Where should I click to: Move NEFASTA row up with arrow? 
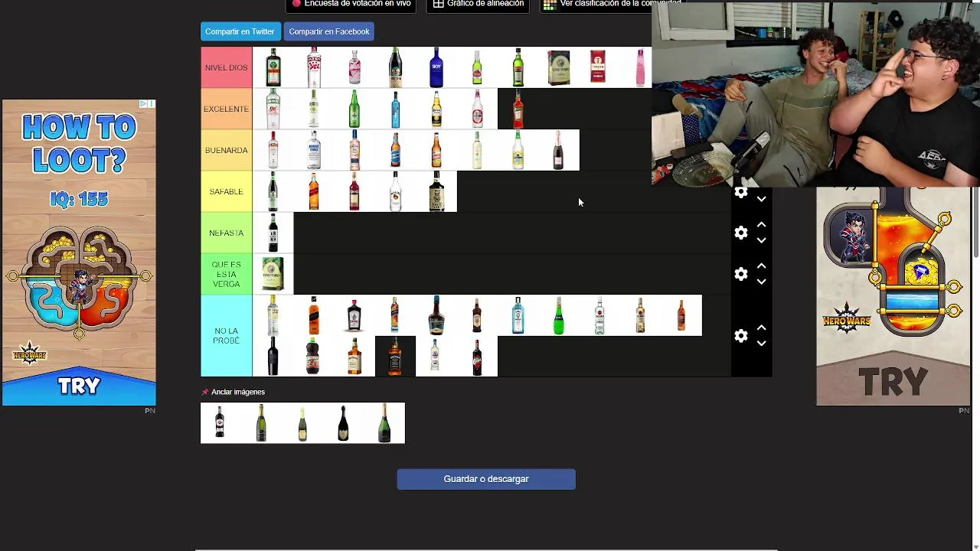(761, 225)
